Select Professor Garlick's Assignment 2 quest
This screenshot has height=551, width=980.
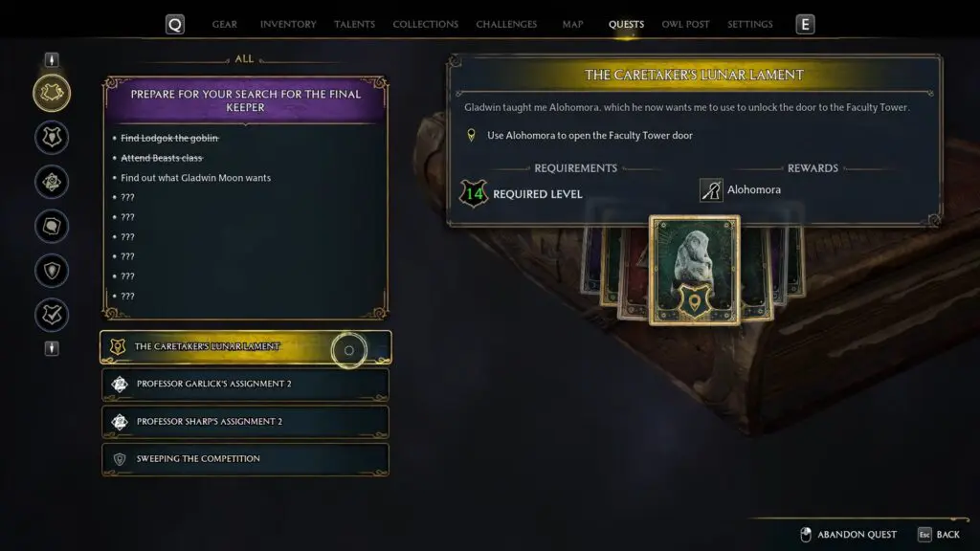tap(246, 385)
